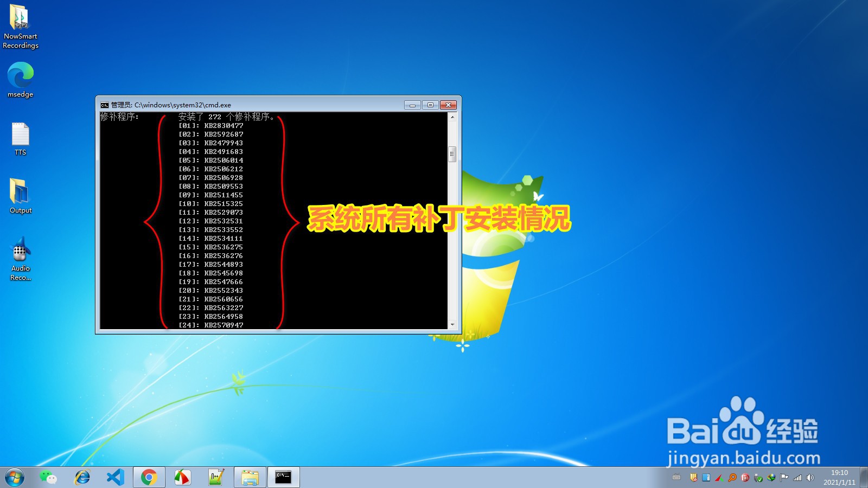
Task: Click the line [15]: KB2536275
Action: click(211, 247)
